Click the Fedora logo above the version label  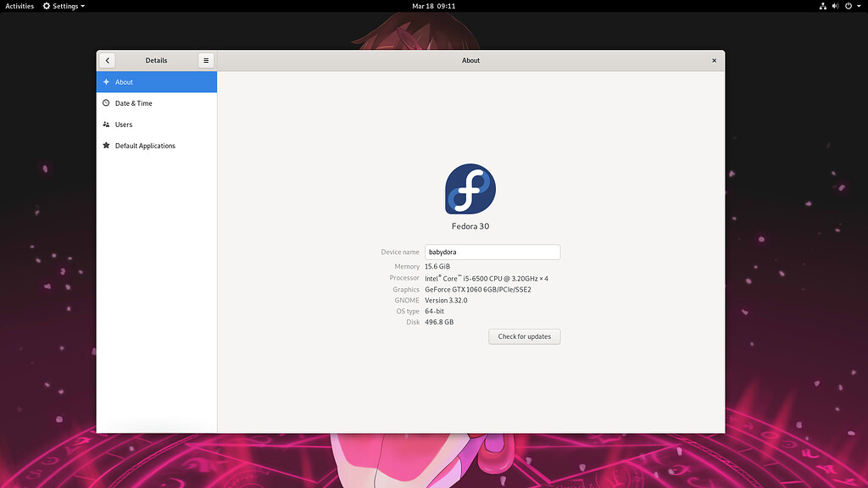(x=470, y=191)
